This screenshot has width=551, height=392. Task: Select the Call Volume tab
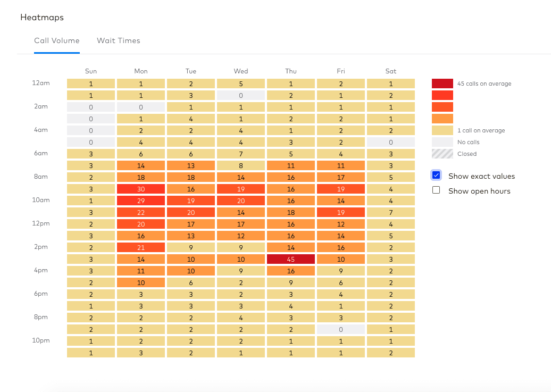click(x=57, y=40)
